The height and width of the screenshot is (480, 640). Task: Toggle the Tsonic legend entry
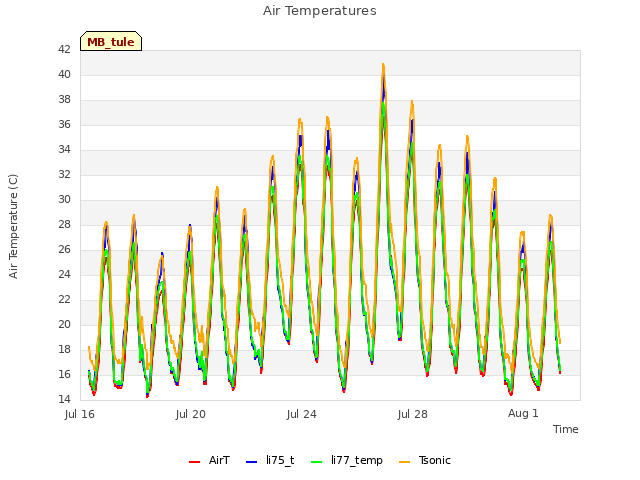click(425, 460)
